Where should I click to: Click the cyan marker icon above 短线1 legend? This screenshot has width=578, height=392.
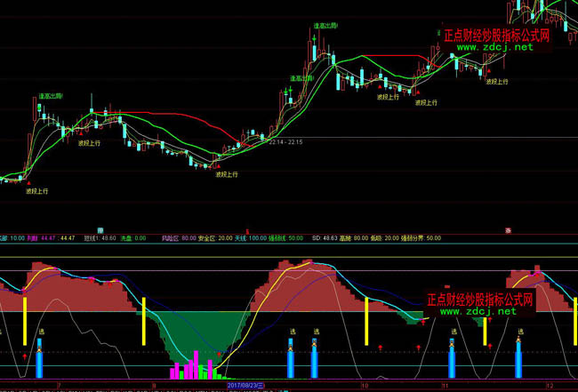tap(100, 229)
